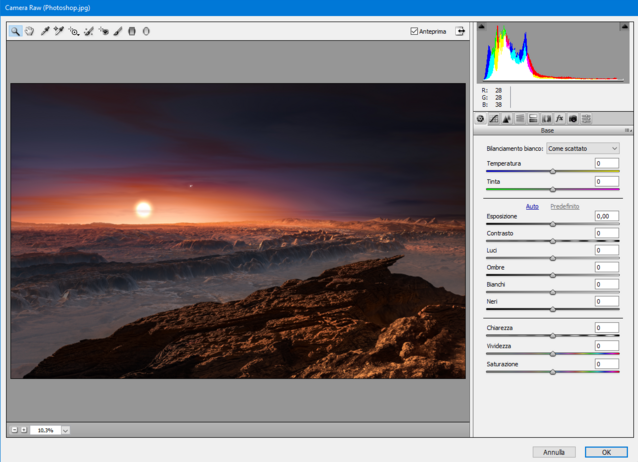Select the Spot Removal tool
This screenshot has width=638, height=462.
89,31
